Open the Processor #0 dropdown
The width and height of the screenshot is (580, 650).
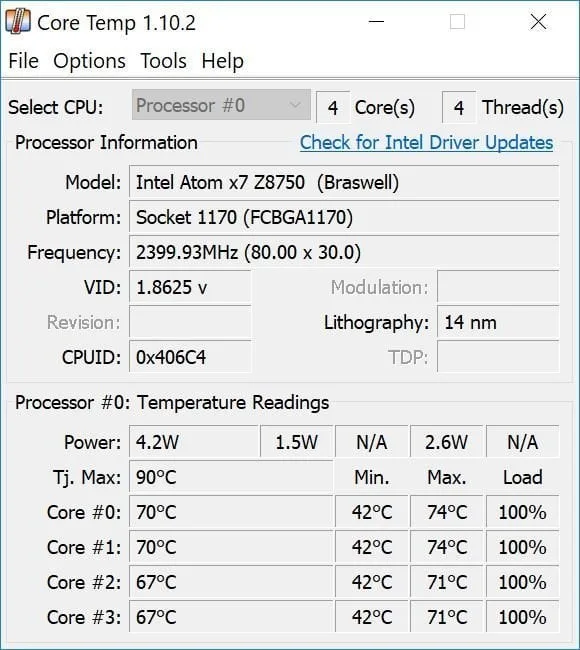point(221,105)
